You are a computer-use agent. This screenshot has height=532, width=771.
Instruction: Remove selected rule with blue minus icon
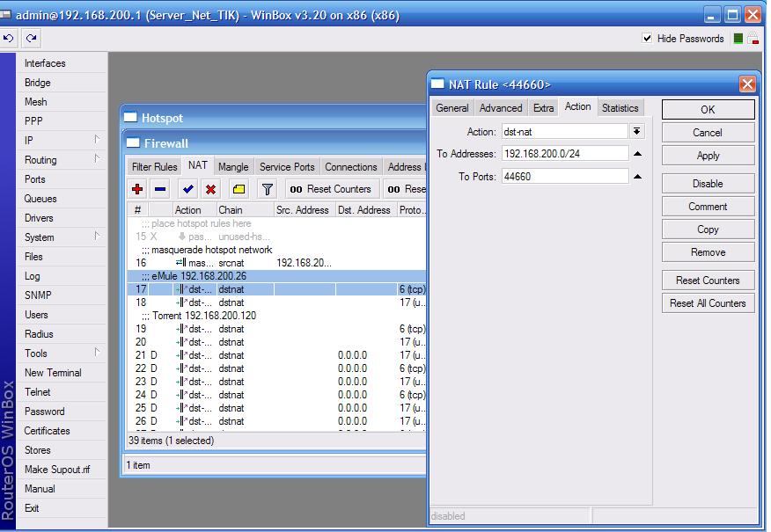(x=160, y=189)
